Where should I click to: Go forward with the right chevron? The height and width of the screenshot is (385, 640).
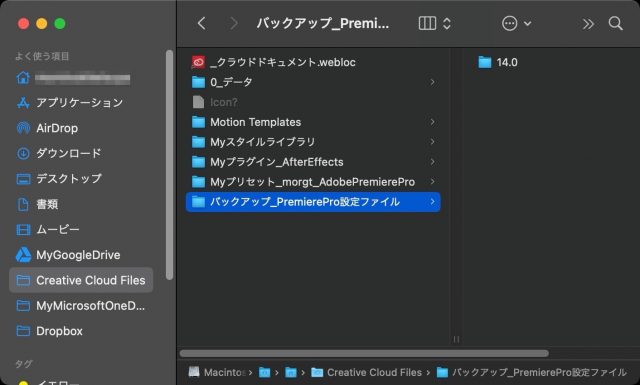coord(233,23)
